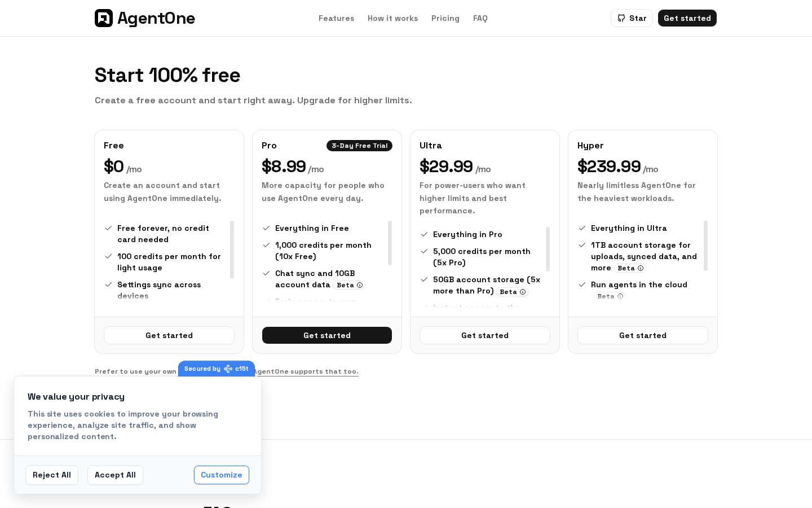Click the '$0' Free price
Screen dimensions: 812x508
coord(113,166)
